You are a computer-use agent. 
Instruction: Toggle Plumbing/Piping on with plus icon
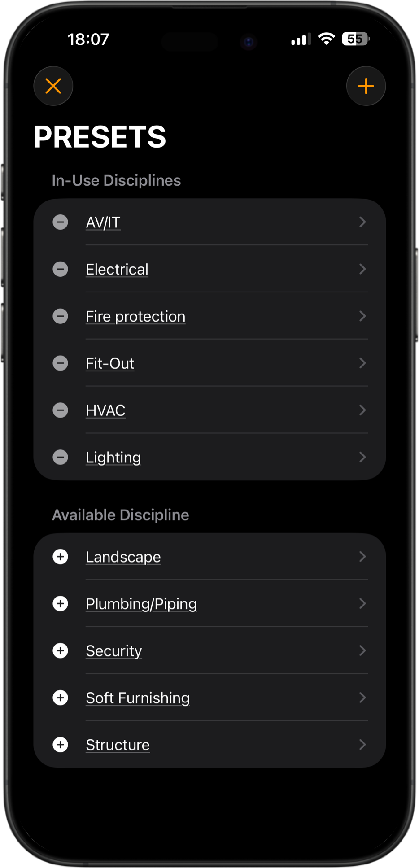(x=61, y=604)
